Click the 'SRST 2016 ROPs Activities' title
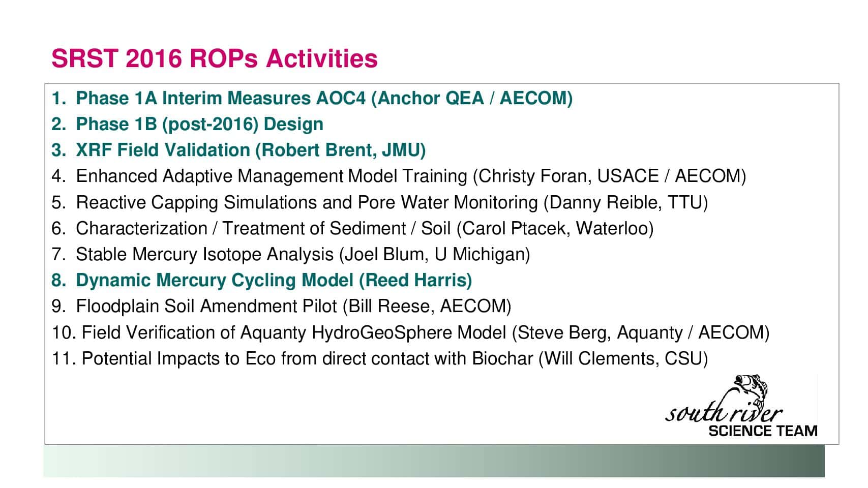The height and width of the screenshot is (488, 868). tap(215, 58)
